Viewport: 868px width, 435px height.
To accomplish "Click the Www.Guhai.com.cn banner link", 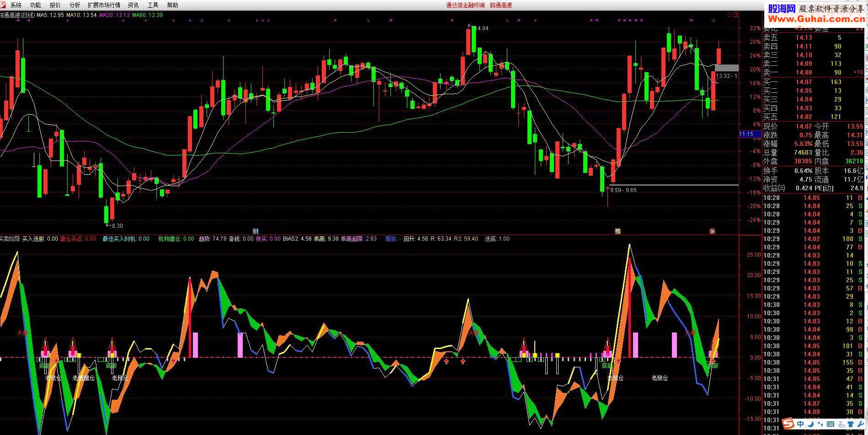I will coord(816,19).
